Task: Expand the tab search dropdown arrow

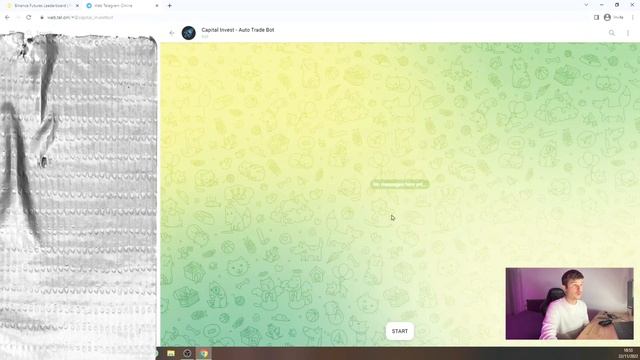Action: point(586,5)
